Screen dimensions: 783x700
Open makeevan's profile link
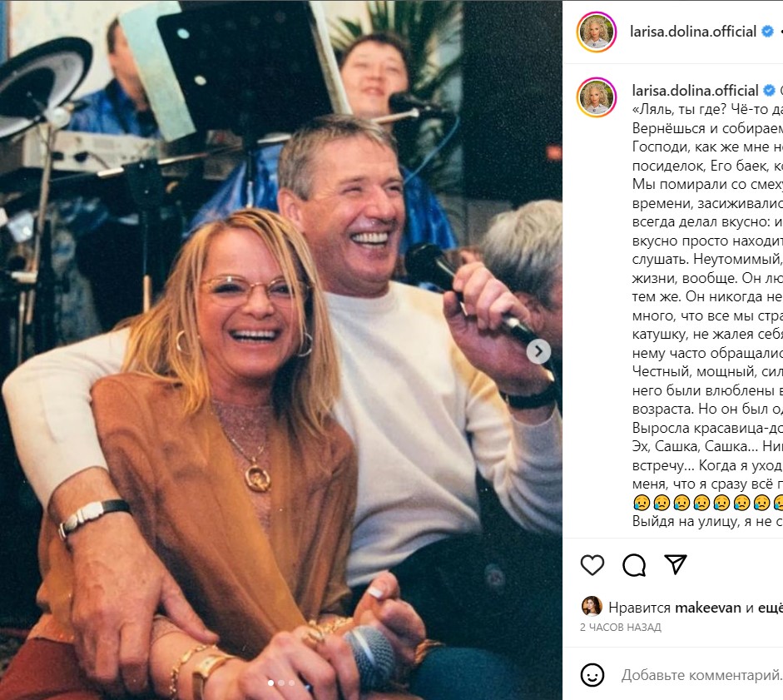710,608
